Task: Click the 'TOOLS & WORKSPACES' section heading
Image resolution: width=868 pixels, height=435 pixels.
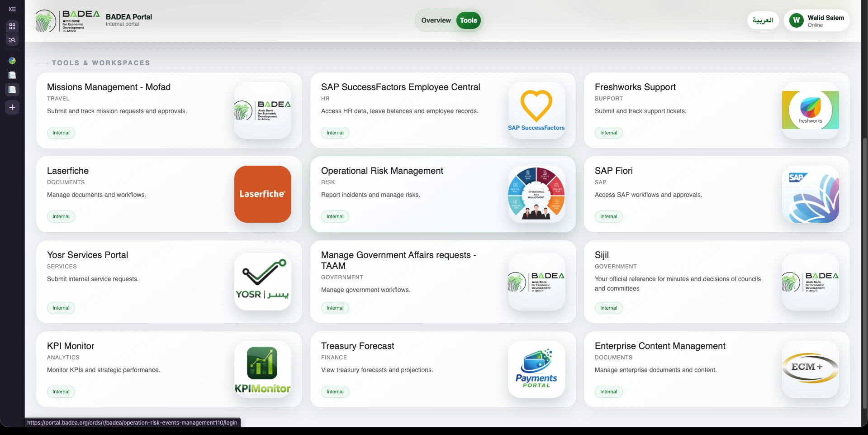Action: pos(101,63)
